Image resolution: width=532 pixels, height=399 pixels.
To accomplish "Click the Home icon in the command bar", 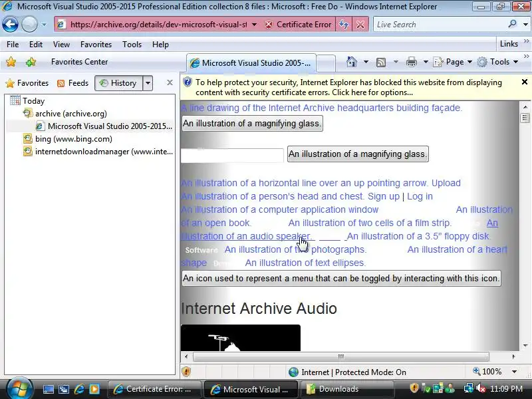I will [x=352, y=62].
